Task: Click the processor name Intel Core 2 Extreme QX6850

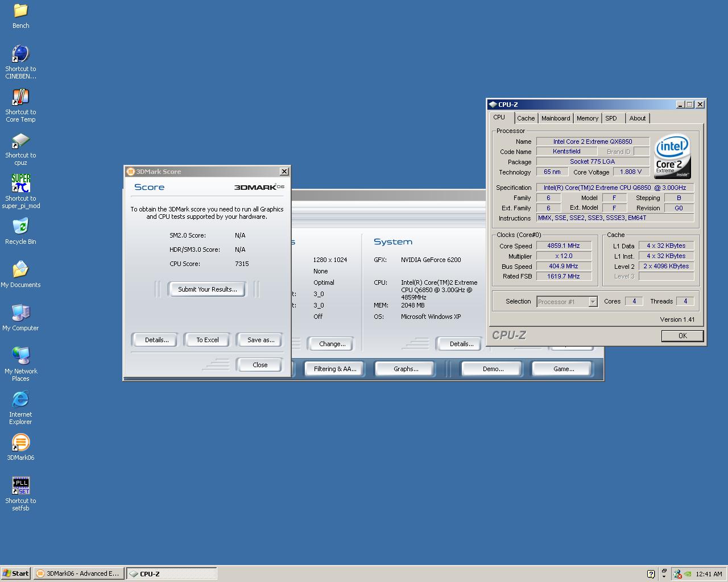Action: pyautogui.click(x=593, y=142)
